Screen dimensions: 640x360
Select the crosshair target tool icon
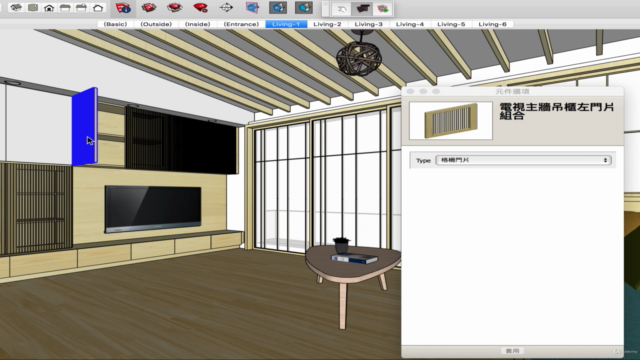coord(226,7)
